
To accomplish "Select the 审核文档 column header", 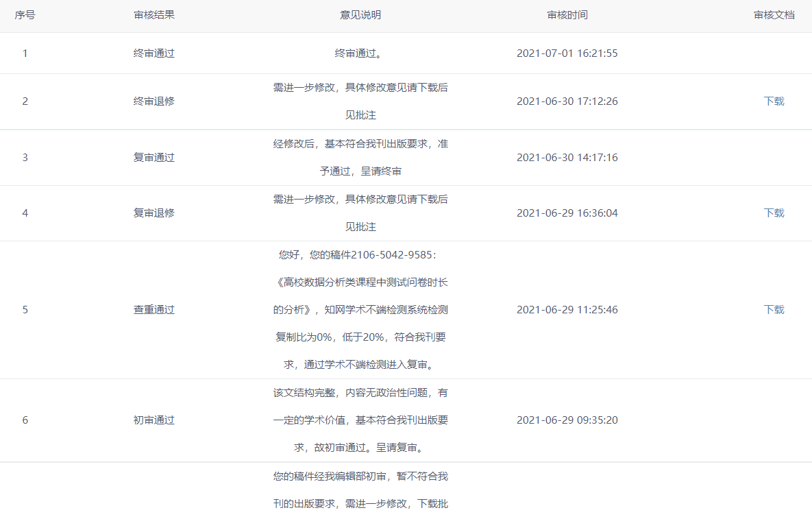I will coord(774,15).
